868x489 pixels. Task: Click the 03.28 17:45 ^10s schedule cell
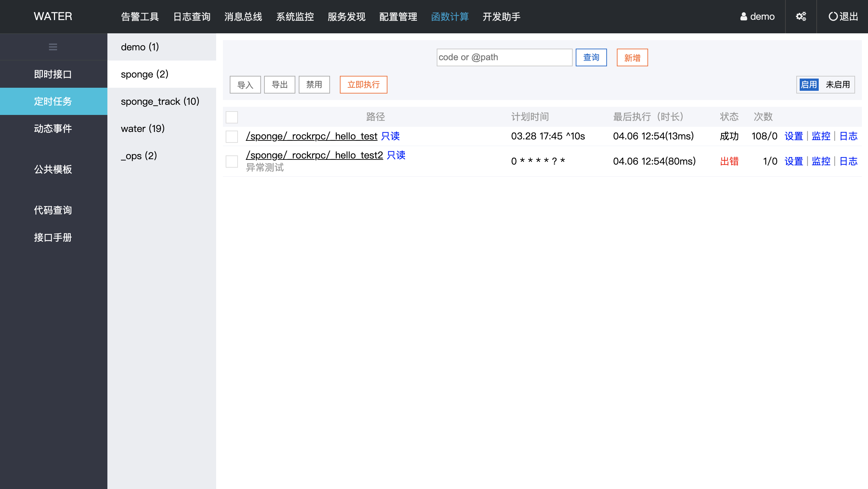pyautogui.click(x=548, y=136)
